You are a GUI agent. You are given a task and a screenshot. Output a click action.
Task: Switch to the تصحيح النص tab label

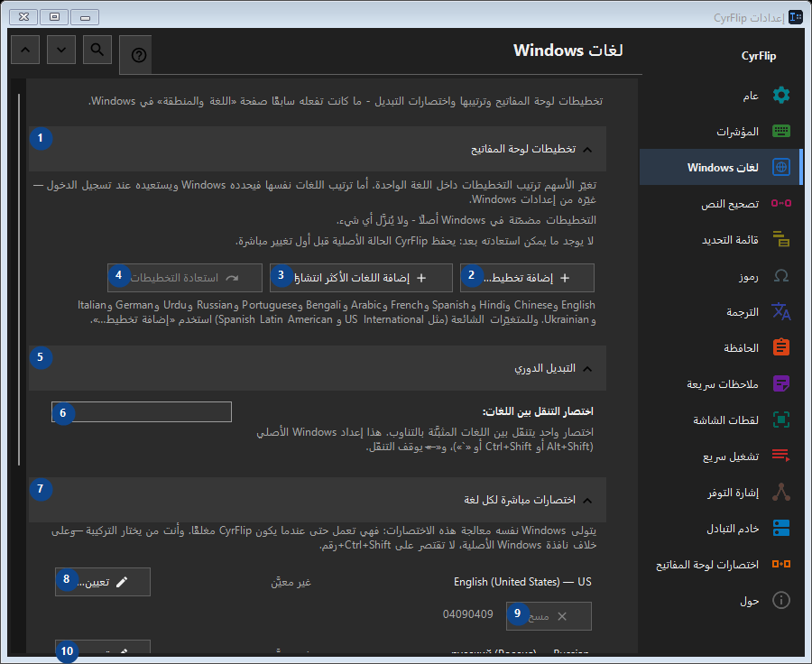click(x=730, y=204)
